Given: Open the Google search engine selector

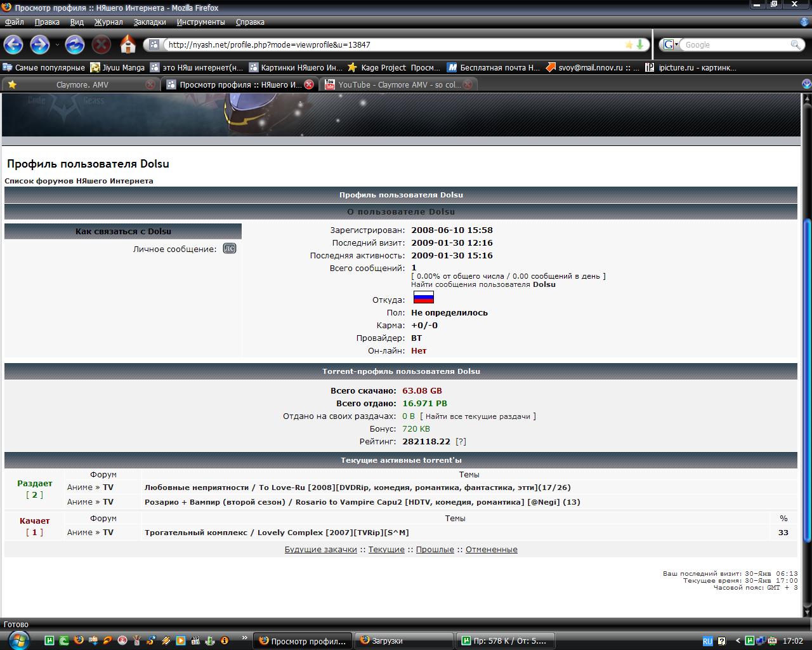Looking at the screenshot, I should click(671, 44).
